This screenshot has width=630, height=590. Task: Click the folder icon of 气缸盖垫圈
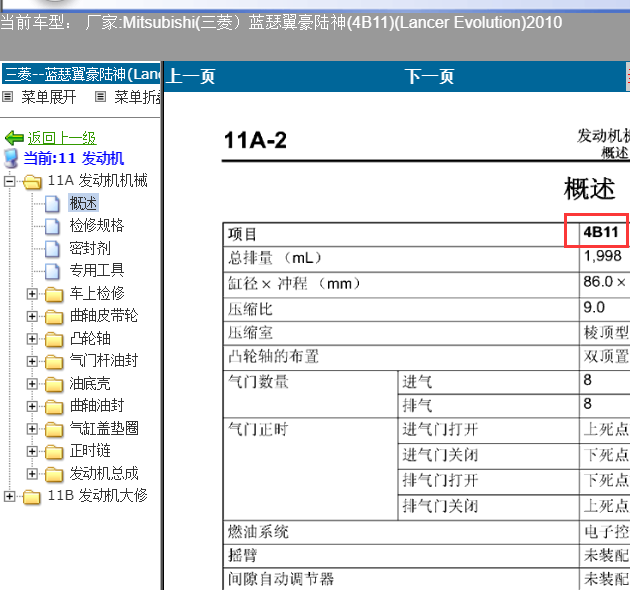click(x=54, y=429)
